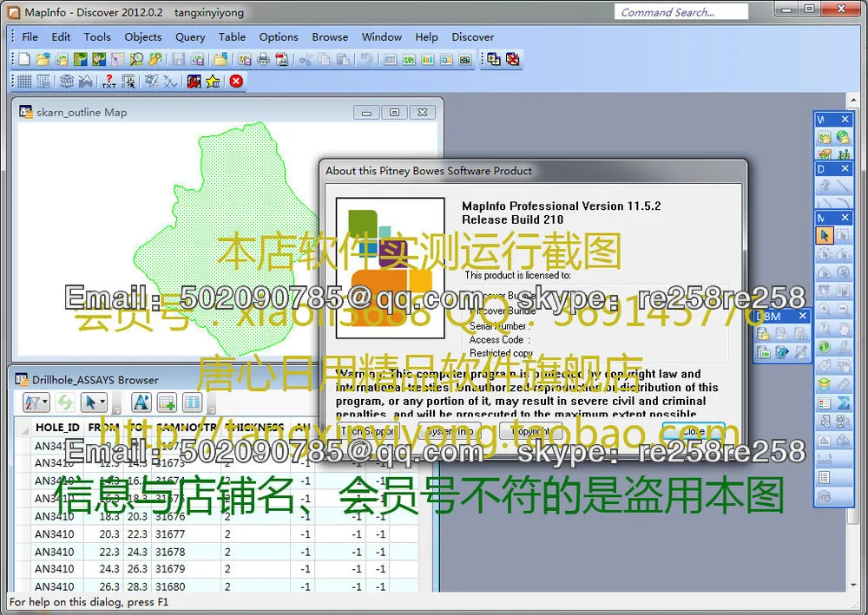868x615 pixels.
Task: Maximize the skarn_outline Map window
Action: click(x=394, y=112)
